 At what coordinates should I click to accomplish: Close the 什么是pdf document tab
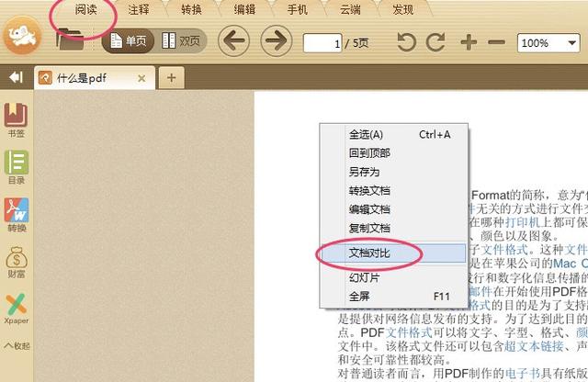(141, 78)
